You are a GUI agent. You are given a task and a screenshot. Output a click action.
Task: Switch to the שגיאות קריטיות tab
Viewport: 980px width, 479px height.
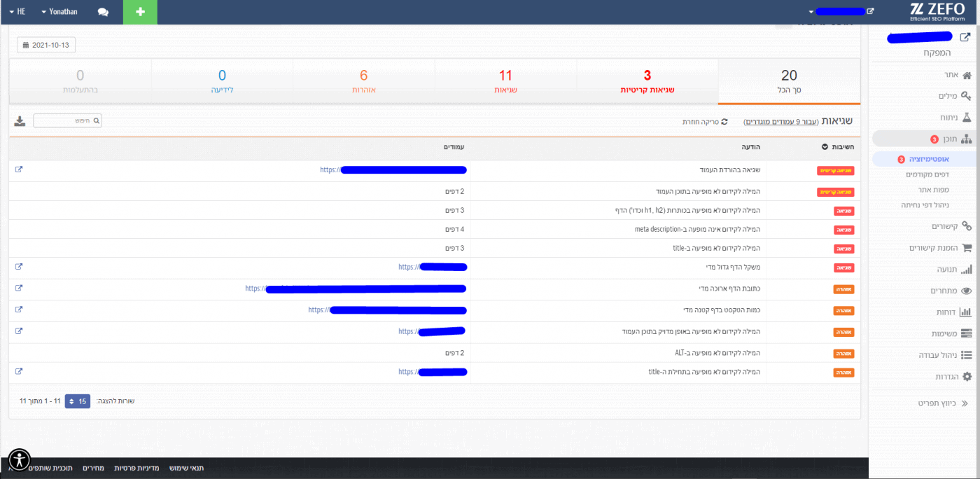pos(647,82)
